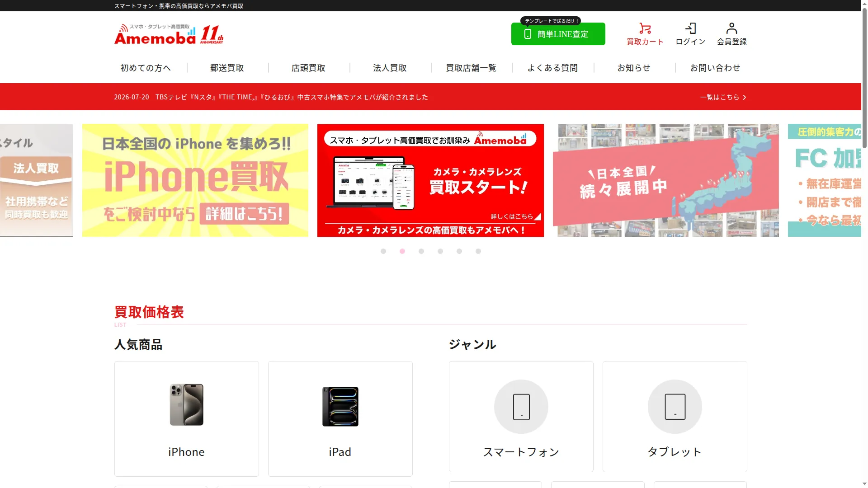
Task: Click the 人気商品 heading
Action: [138, 345]
